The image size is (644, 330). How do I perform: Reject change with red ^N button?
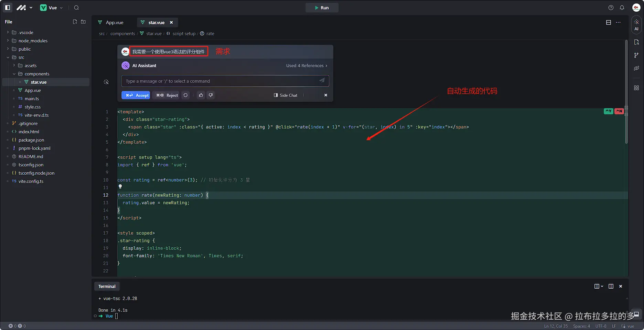619,111
